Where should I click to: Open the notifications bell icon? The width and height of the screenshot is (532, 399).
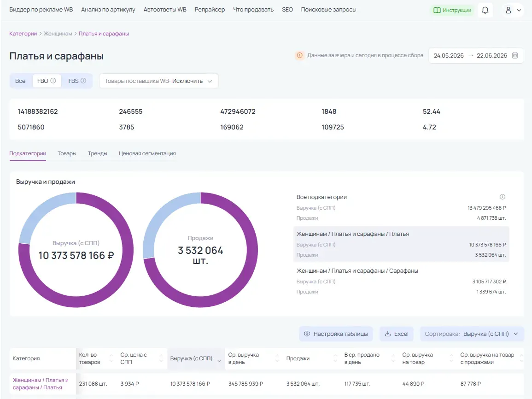[485, 10]
